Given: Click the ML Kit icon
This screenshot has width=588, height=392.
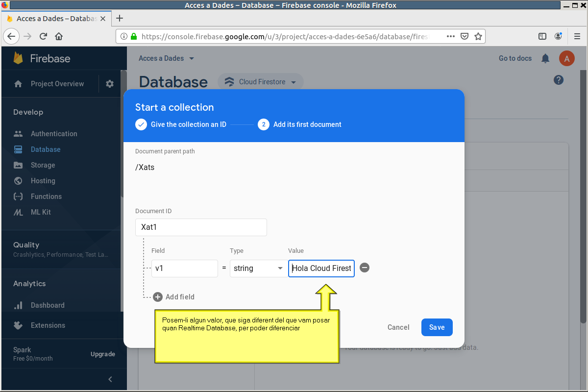Looking at the screenshot, I should click(18, 212).
